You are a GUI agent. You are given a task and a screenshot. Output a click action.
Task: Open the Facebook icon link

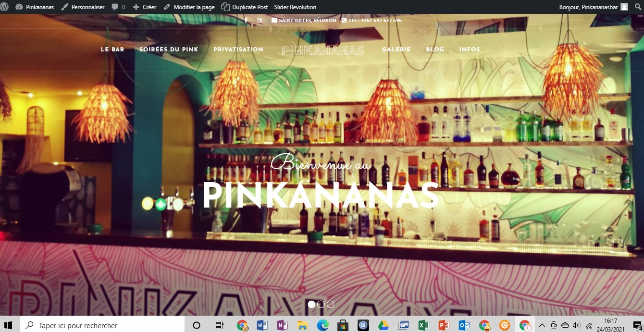(246, 20)
